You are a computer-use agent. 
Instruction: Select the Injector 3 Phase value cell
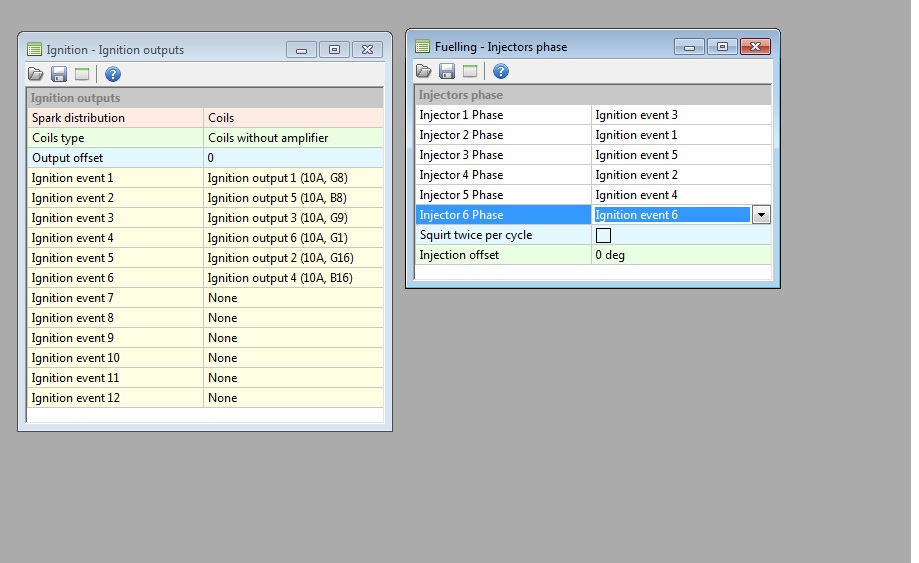pos(680,155)
